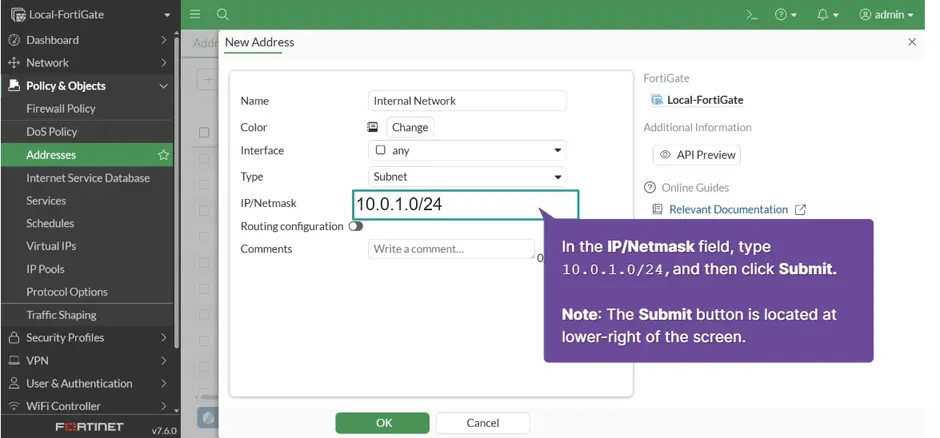Open Internet Service Database

(x=87, y=178)
